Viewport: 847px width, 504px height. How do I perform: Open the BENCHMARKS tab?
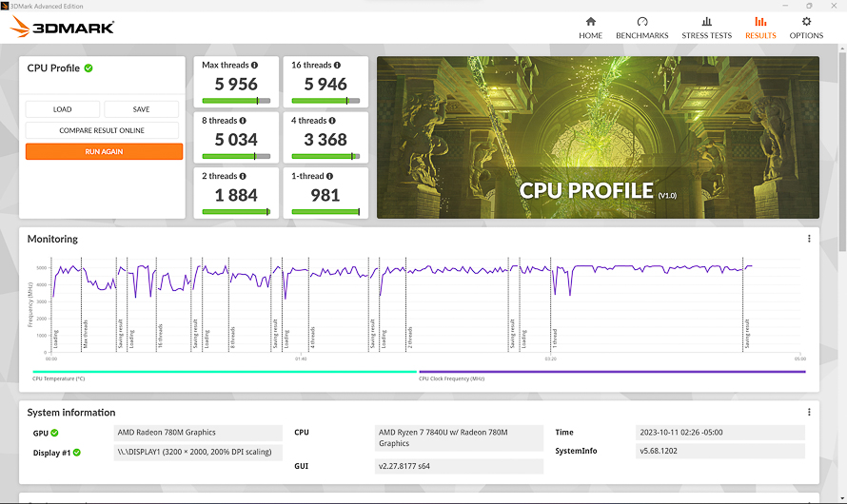coord(641,29)
